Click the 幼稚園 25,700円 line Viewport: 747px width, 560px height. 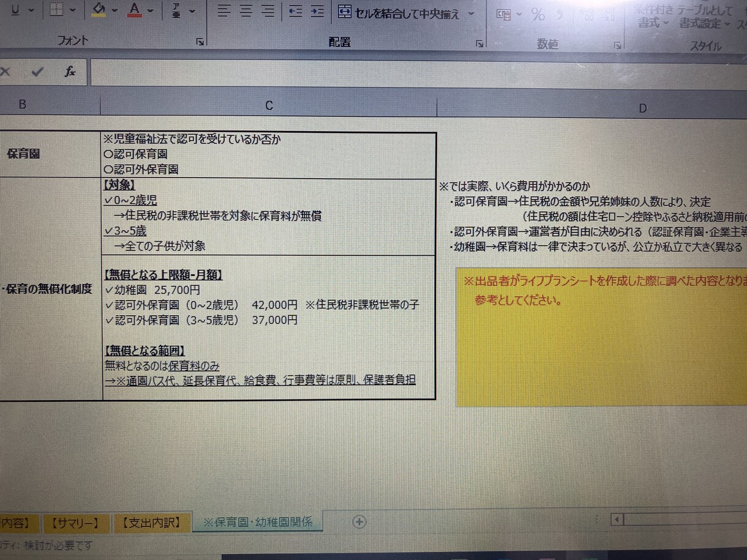point(152,290)
